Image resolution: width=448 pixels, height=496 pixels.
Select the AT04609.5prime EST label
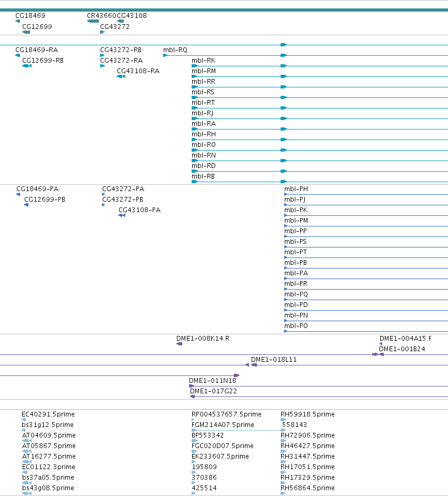click(48, 435)
